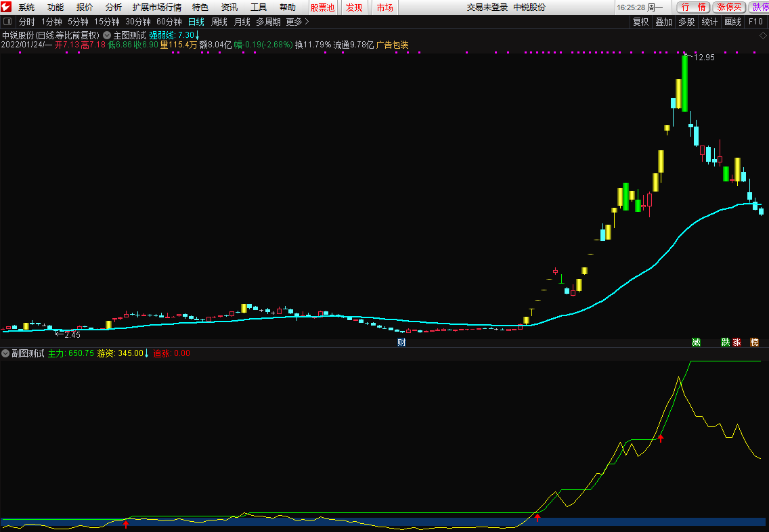The image size is (769, 532).
Task: Open the 工具 menu
Action: pyautogui.click(x=259, y=7)
